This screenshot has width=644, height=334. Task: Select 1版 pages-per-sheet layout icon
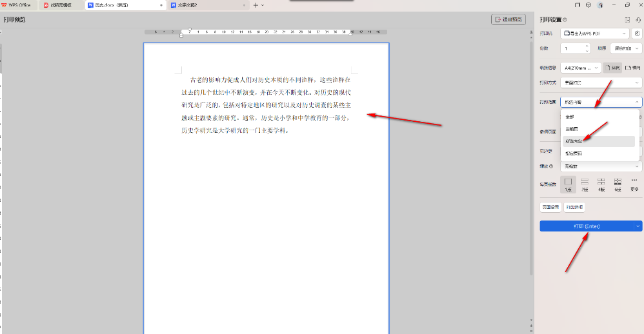(x=568, y=185)
